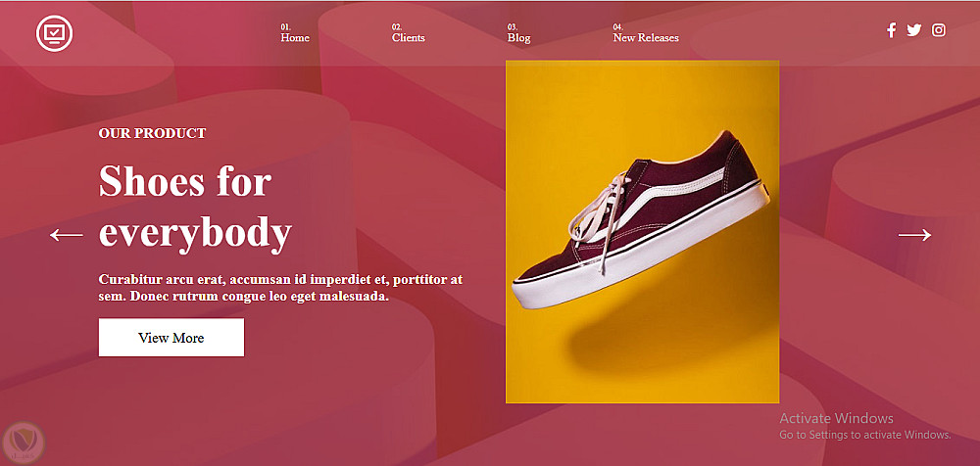The width and height of the screenshot is (980, 466).
Task: Click the 01. number above Home
Action: pos(285,26)
